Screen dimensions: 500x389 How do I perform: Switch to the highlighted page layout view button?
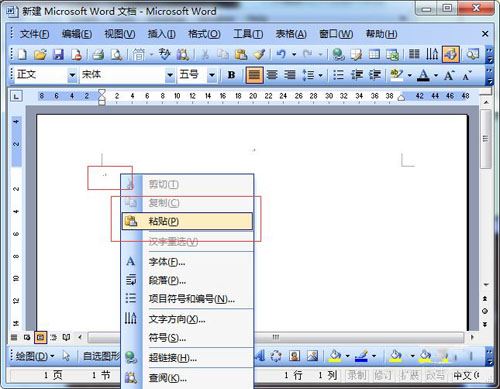40,337
